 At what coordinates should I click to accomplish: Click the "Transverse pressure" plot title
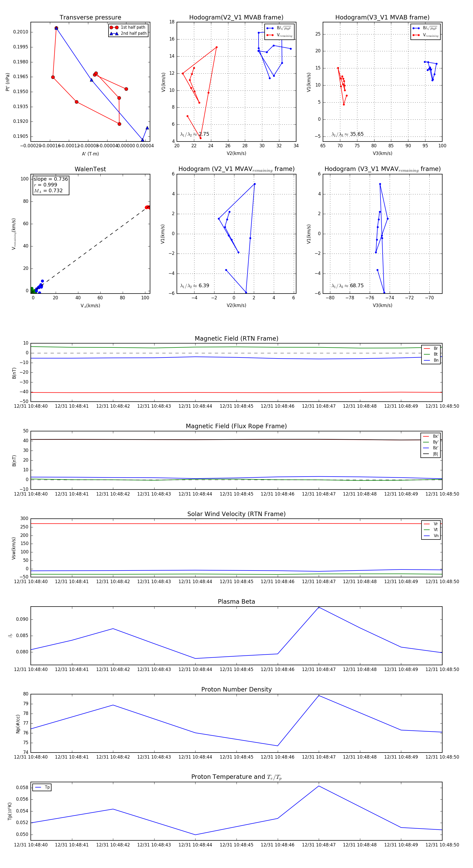coord(90,18)
